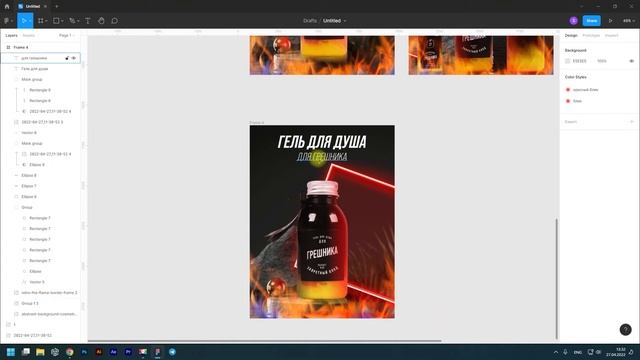Open Telegram from taskbar
The width and height of the screenshot is (640, 360).
pyautogui.click(x=172, y=352)
